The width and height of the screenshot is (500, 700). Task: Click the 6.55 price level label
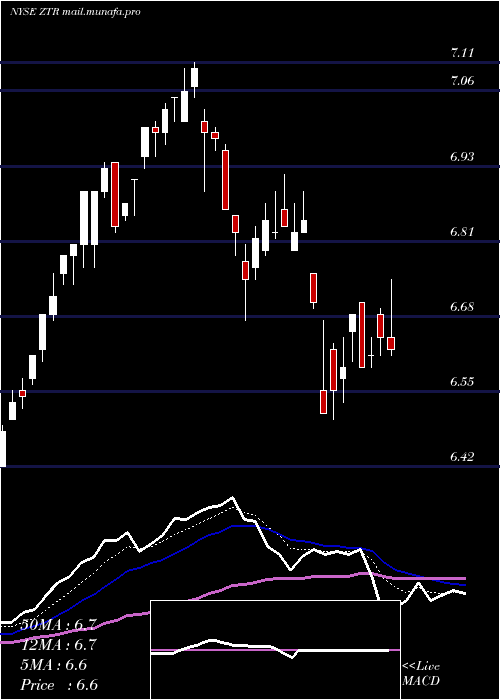462,382
